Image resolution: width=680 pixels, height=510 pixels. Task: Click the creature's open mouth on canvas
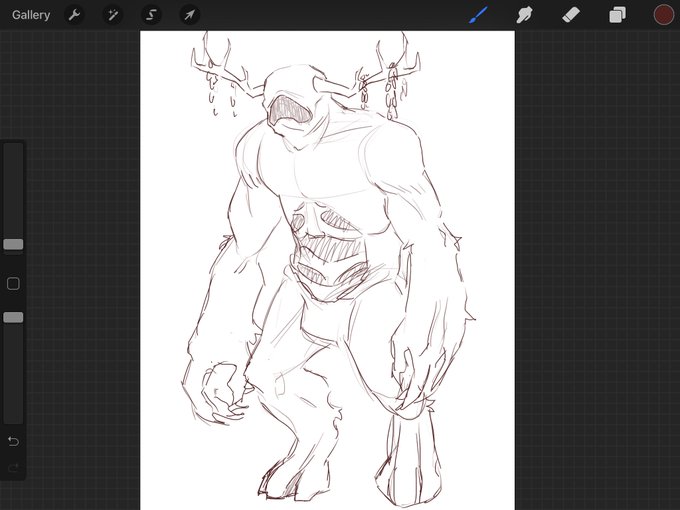tap(289, 111)
